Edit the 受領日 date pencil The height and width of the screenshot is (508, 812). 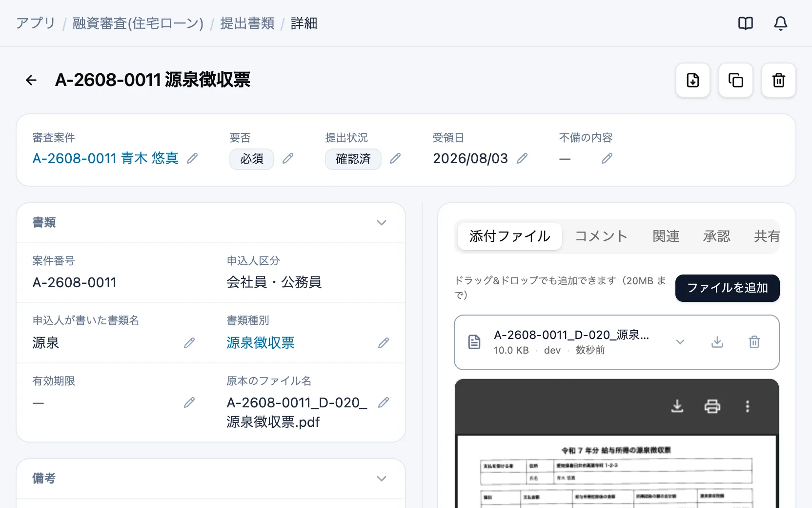(522, 158)
